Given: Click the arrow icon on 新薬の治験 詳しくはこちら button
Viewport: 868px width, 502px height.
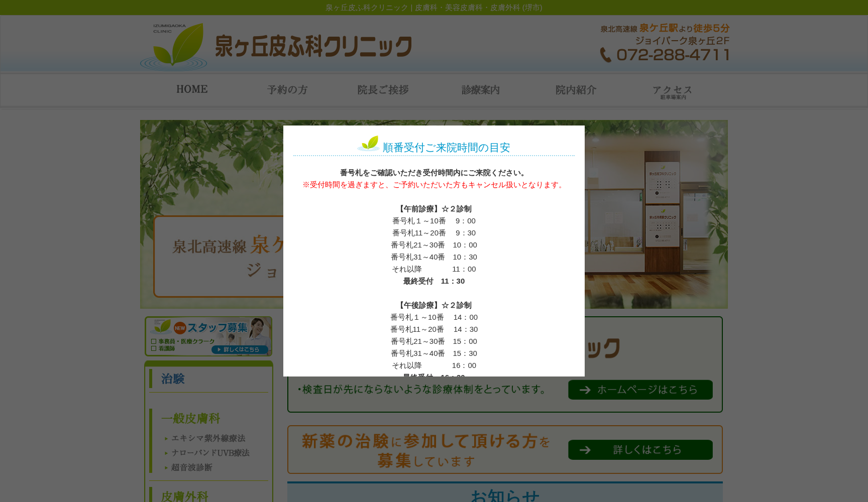Looking at the screenshot, I should pyautogui.click(x=585, y=450).
